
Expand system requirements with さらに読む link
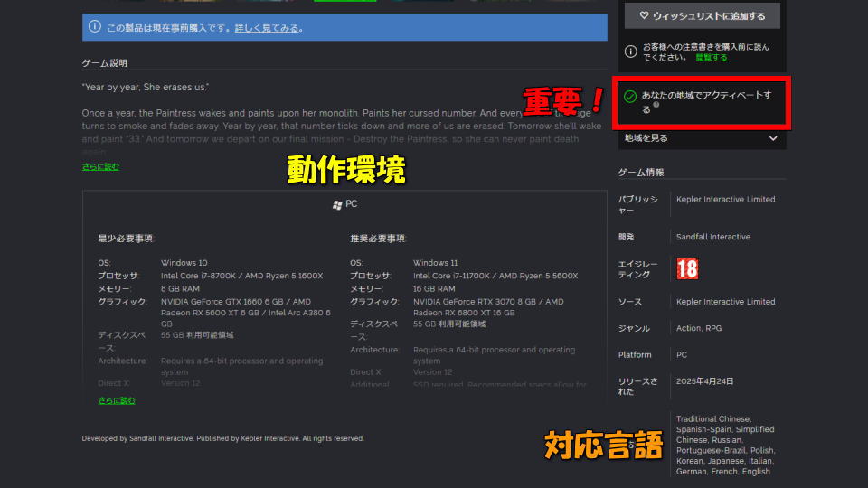(x=116, y=400)
